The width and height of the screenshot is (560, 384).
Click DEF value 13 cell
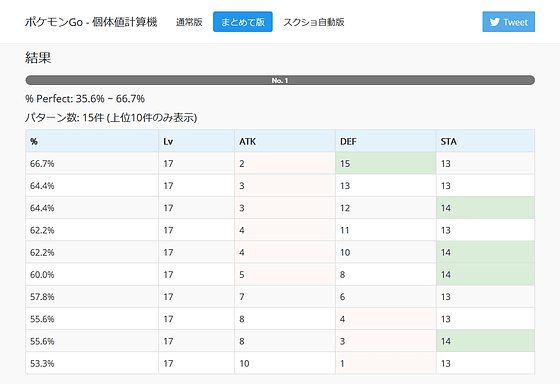point(386,186)
